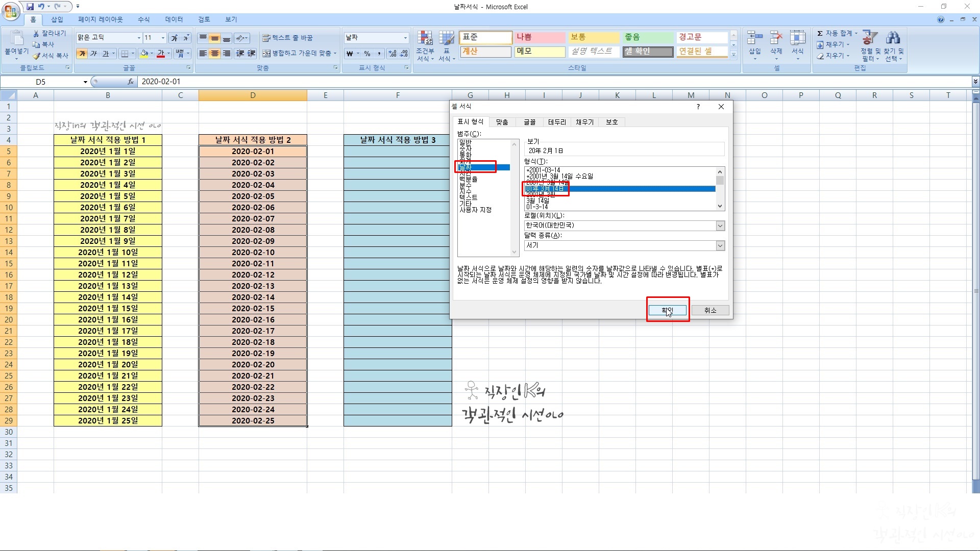This screenshot has width=980, height=551.
Task: Click the merge and center (병합하고 가운데 맞춤) icon
Action: pos(266,54)
